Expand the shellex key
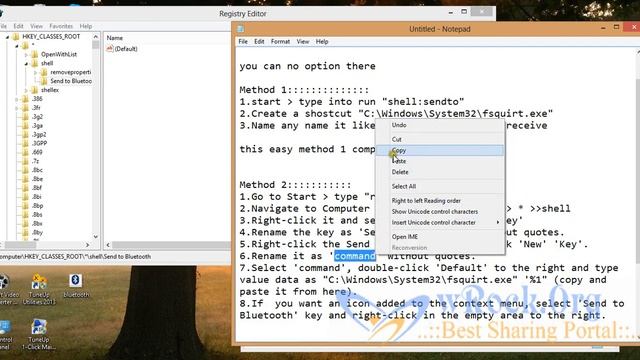Image resolution: width=640 pixels, height=360 pixels. [x=26, y=90]
